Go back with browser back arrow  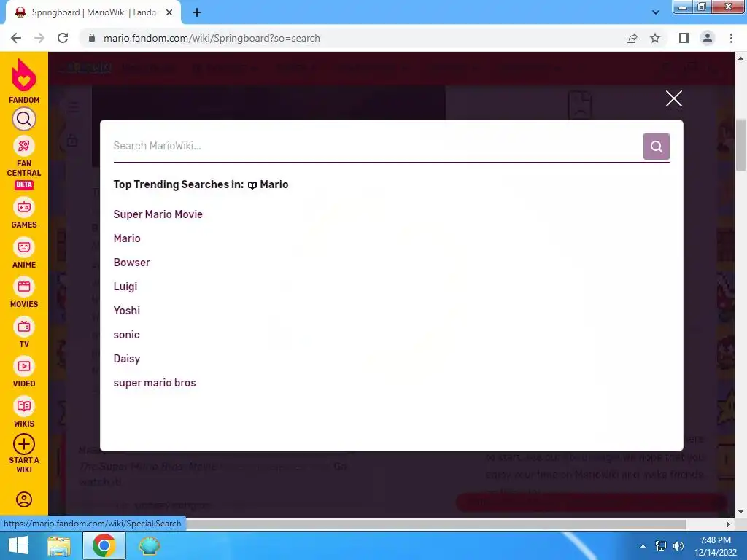16,38
